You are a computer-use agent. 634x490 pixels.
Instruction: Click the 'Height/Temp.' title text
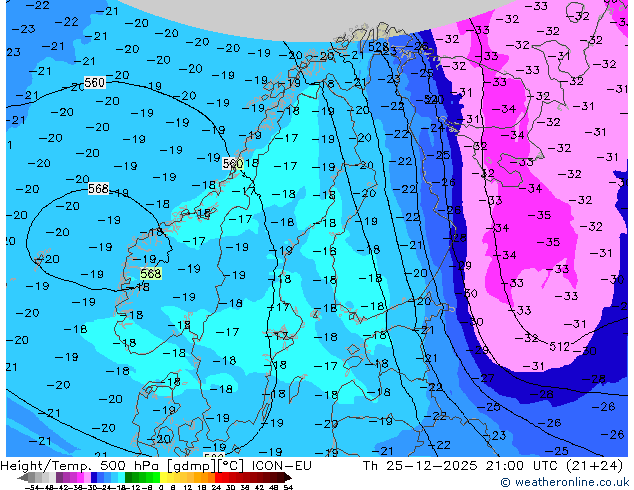tap(46, 466)
